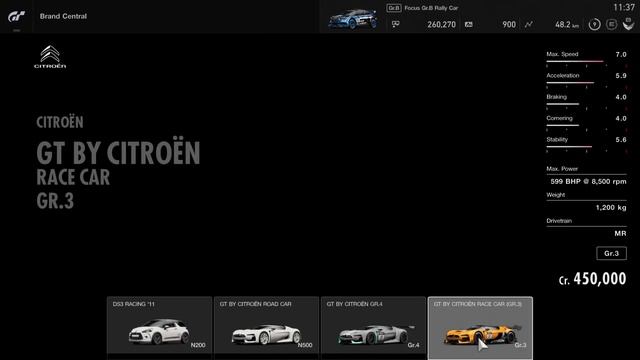Image resolution: width=640 pixels, height=360 pixels.
Task: Click the 11:37 clock
Action: [624, 7]
